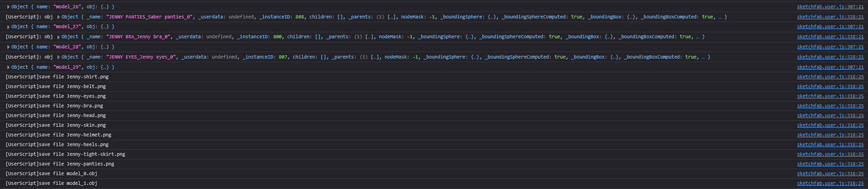Expand the model_26 object entry

(8, 7)
